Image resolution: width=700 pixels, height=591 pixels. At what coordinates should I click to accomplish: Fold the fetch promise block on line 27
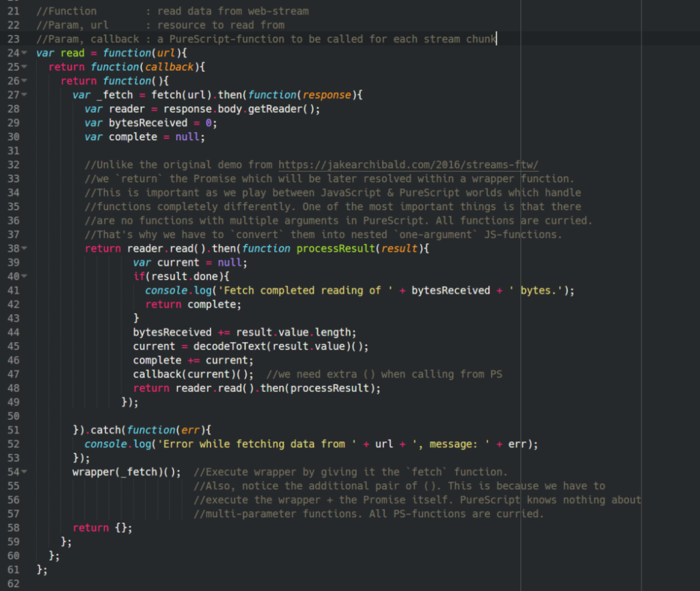(23, 94)
